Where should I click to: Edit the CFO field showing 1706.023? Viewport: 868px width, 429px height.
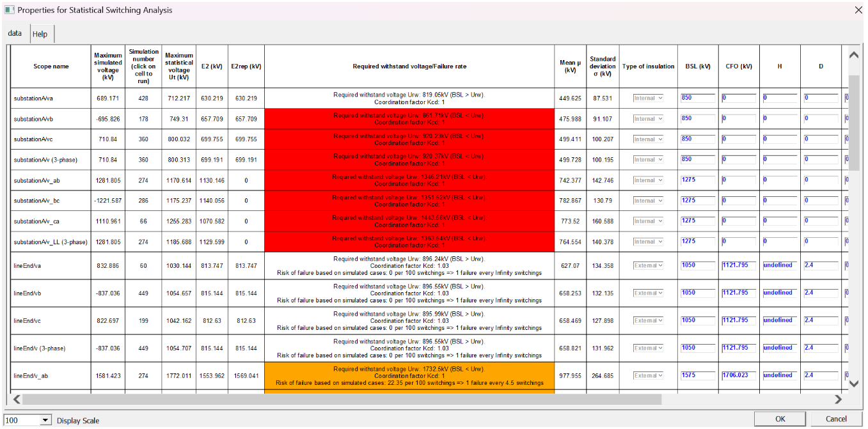click(x=738, y=375)
